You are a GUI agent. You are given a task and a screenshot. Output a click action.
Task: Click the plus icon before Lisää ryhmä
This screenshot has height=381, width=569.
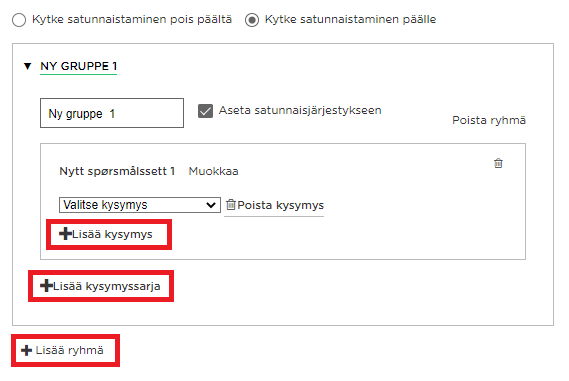tap(26, 350)
